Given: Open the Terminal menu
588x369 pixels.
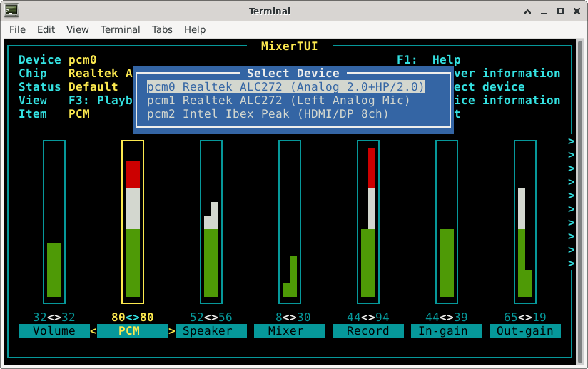Looking at the screenshot, I should (120, 29).
